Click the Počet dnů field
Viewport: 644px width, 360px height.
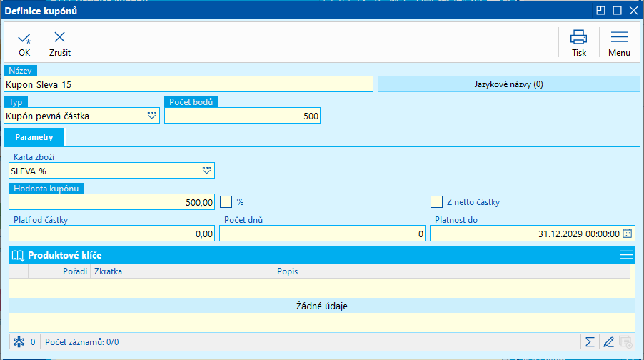click(323, 234)
